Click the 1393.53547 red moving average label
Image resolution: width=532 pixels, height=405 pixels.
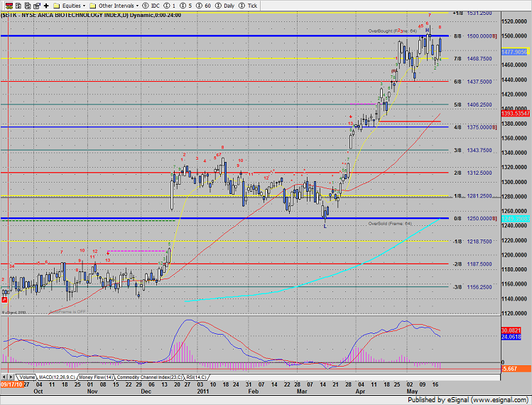tap(515, 114)
